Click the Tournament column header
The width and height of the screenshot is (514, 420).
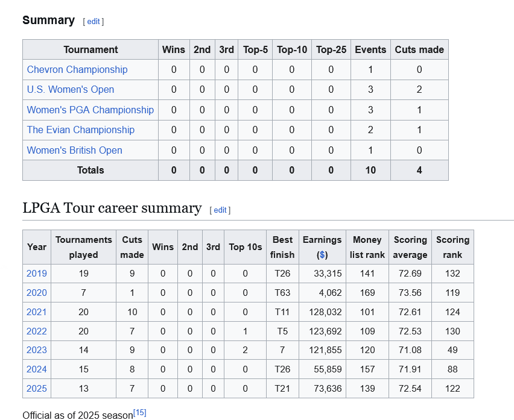point(90,50)
